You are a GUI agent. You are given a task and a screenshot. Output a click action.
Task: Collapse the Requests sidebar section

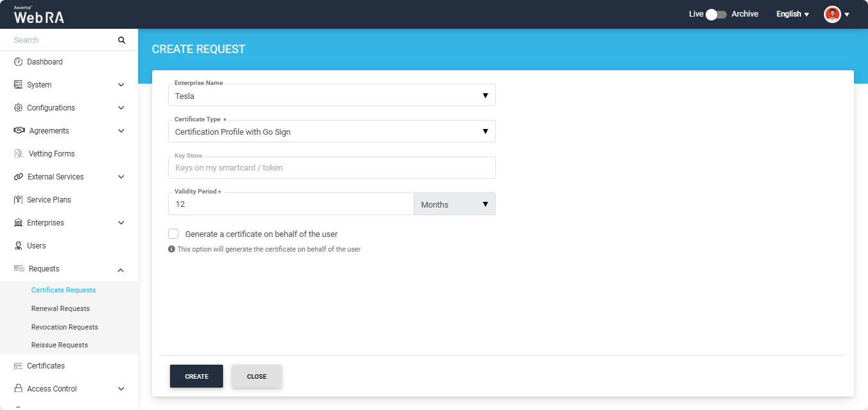click(121, 270)
